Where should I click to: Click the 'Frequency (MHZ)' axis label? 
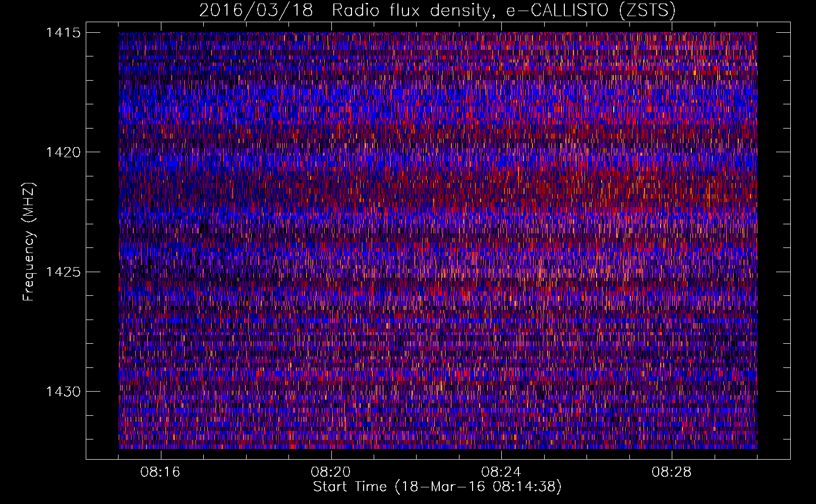pyautogui.click(x=29, y=241)
